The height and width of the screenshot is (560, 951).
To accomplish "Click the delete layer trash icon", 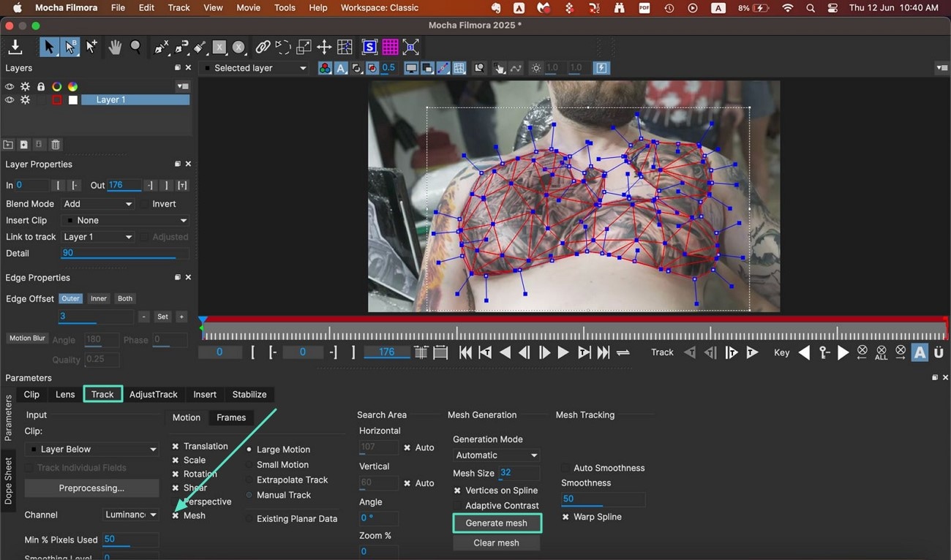I will [56, 145].
